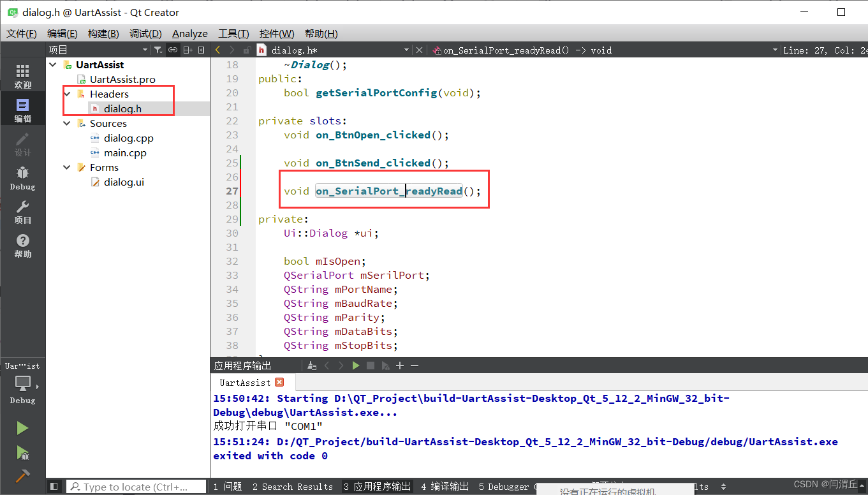Open the 1 问题 (Issues) pane

click(x=228, y=487)
